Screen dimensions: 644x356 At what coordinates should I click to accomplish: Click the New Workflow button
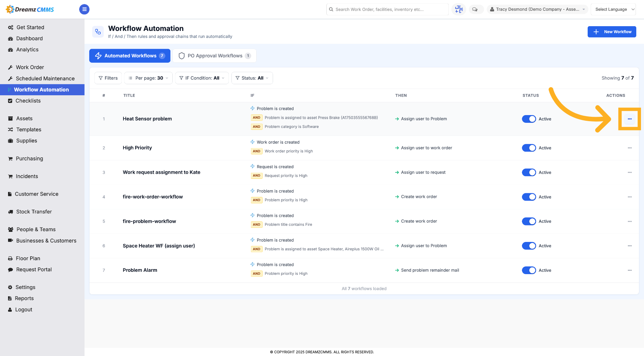tap(612, 32)
